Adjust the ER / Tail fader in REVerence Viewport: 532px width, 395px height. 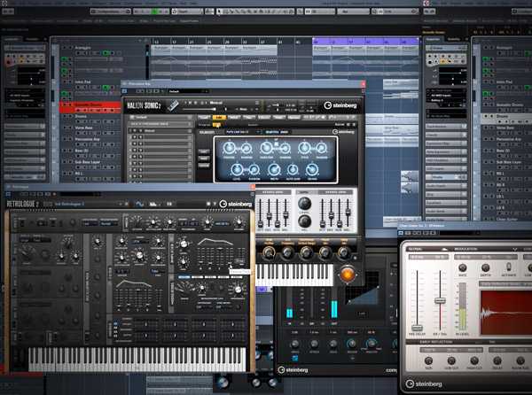440,300
